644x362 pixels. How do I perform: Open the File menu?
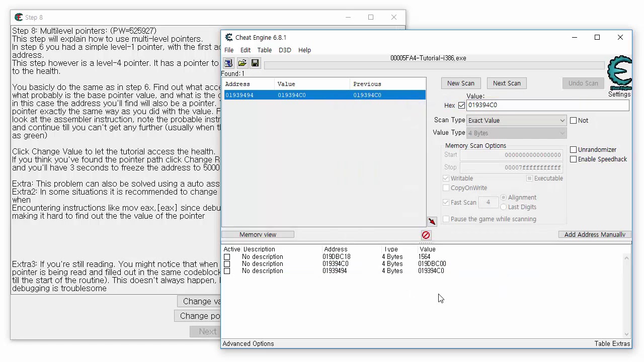229,50
